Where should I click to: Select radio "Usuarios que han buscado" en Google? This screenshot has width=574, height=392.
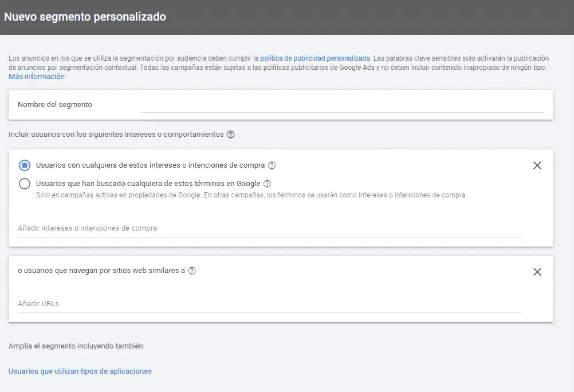tap(25, 184)
